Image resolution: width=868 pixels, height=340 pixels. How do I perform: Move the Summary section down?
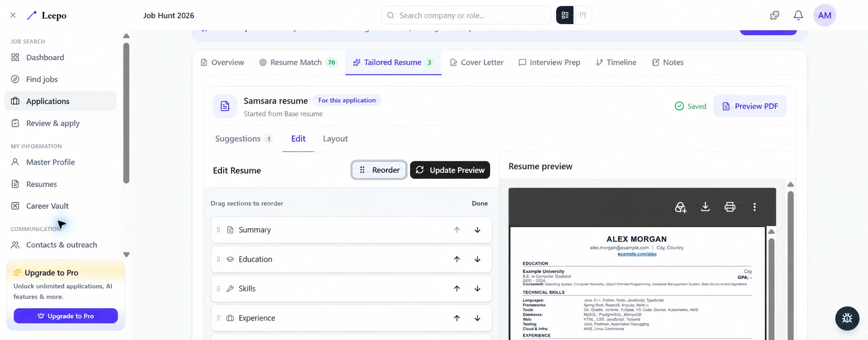tap(478, 230)
